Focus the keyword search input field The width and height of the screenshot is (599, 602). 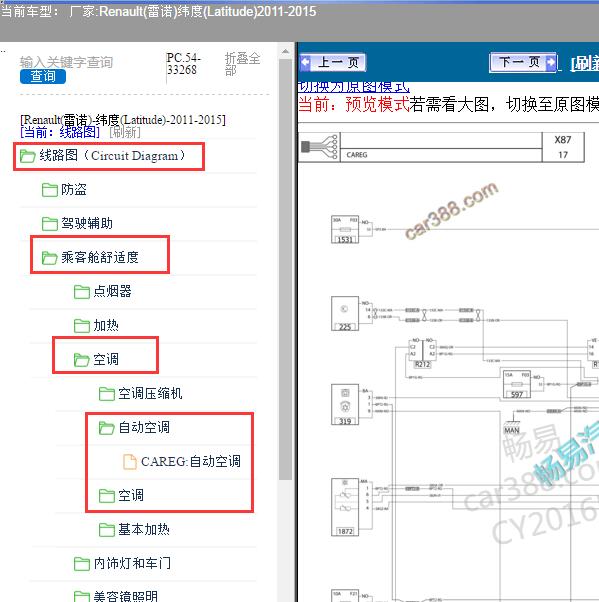[66, 62]
